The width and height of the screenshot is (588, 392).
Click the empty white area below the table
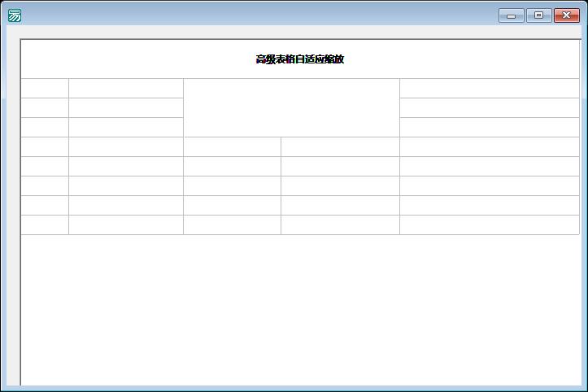[x=300, y=310]
